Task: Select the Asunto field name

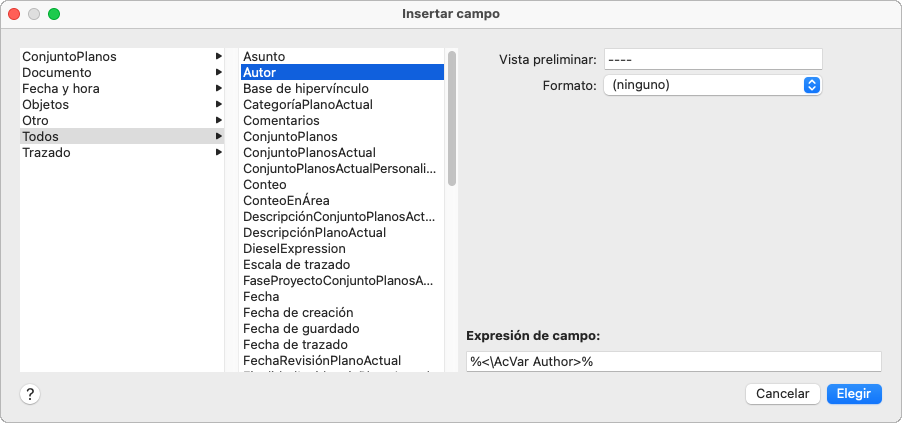Action: pos(264,57)
